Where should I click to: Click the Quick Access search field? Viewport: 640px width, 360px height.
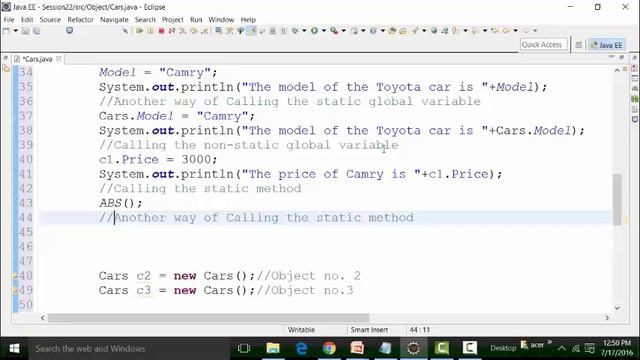544,45
